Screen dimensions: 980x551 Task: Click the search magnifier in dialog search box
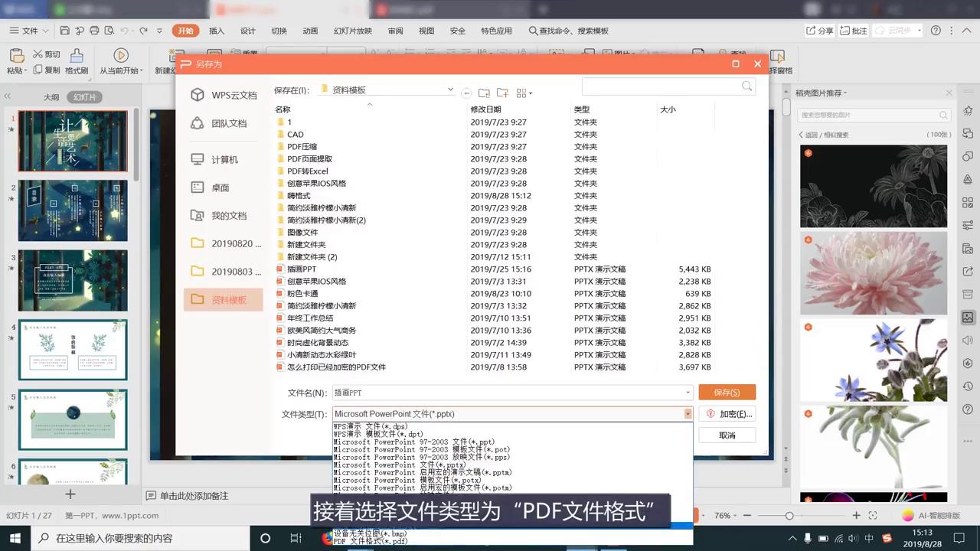[x=747, y=86]
